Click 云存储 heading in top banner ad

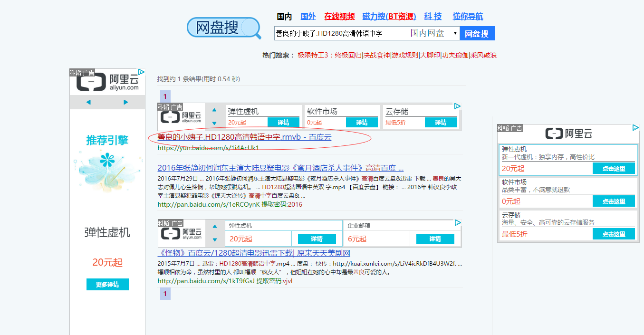click(397, 111)
